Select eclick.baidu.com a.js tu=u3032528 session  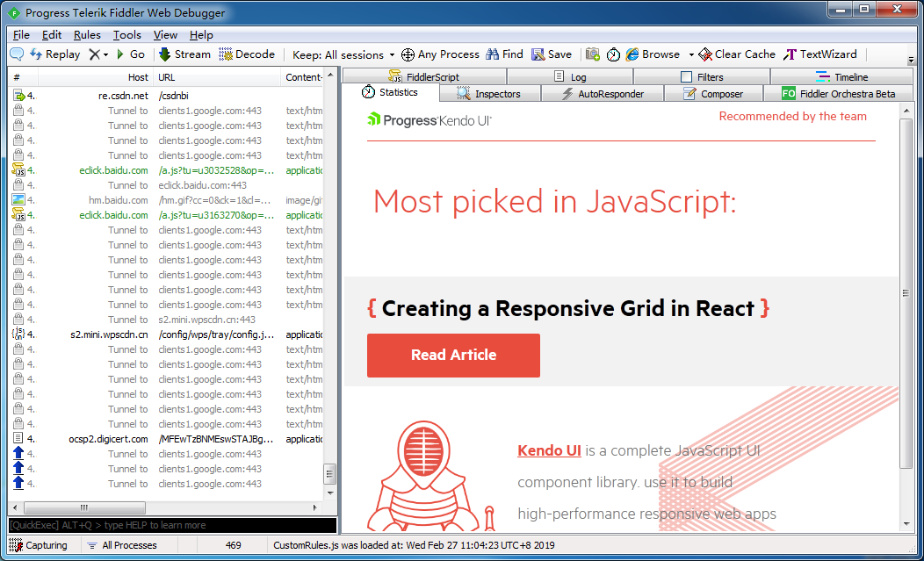click(166, 170)
